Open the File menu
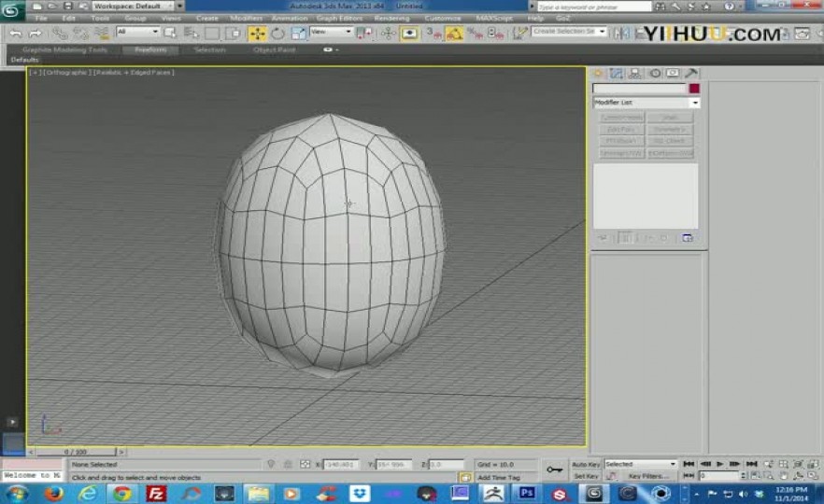 tap(41, 19)
